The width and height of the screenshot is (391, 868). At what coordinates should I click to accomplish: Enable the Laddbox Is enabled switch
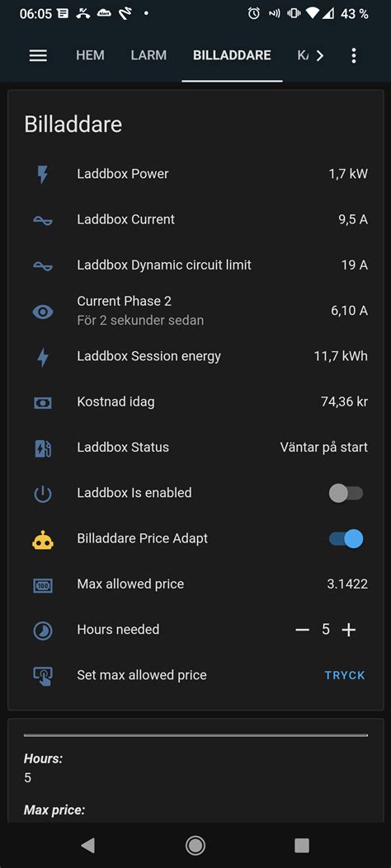coord(346,493)
